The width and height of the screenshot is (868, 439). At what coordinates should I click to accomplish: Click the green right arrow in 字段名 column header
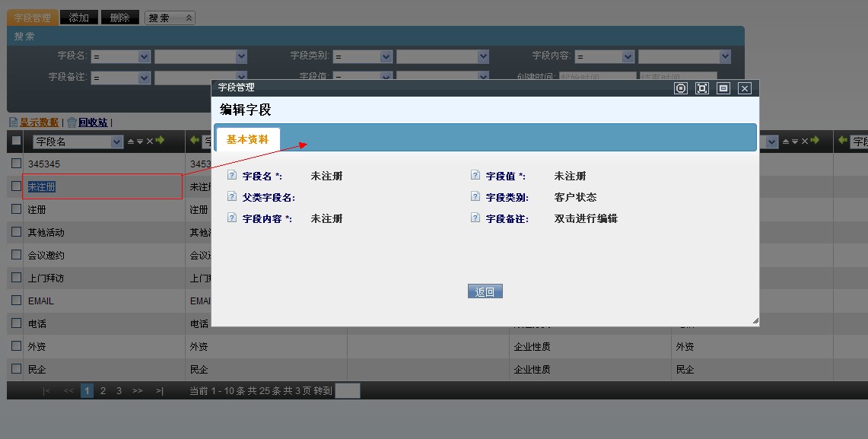[x=160, y=141]
